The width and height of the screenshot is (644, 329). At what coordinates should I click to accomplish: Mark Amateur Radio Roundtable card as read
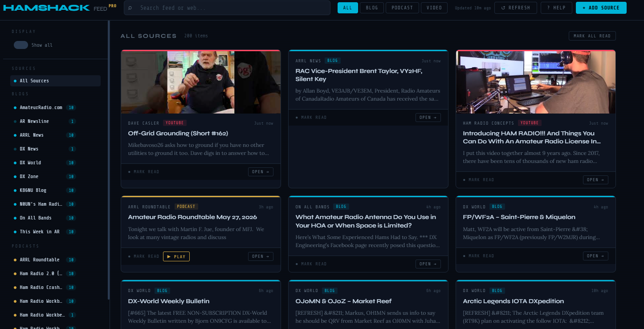(x=144, y=256)
